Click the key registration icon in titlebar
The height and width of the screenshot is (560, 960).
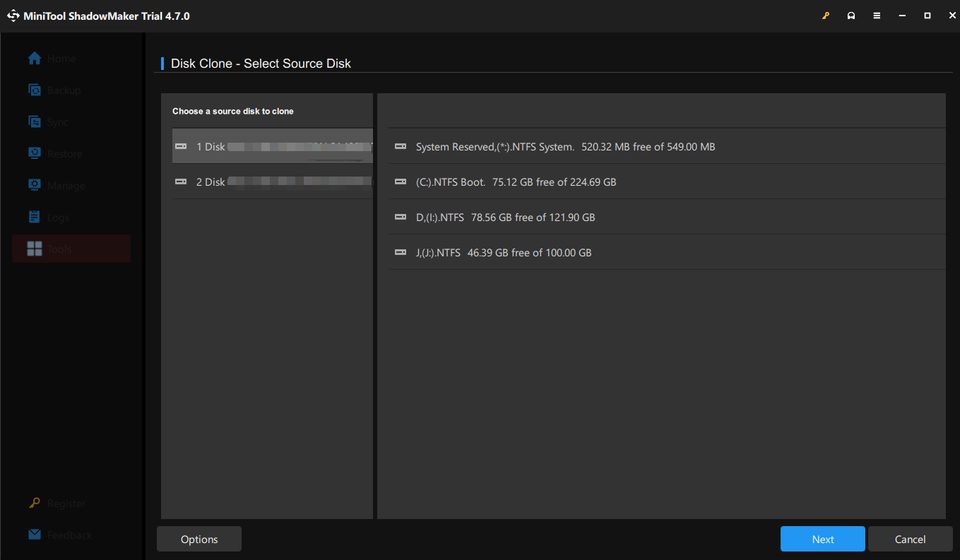click(x=826, y=15)
